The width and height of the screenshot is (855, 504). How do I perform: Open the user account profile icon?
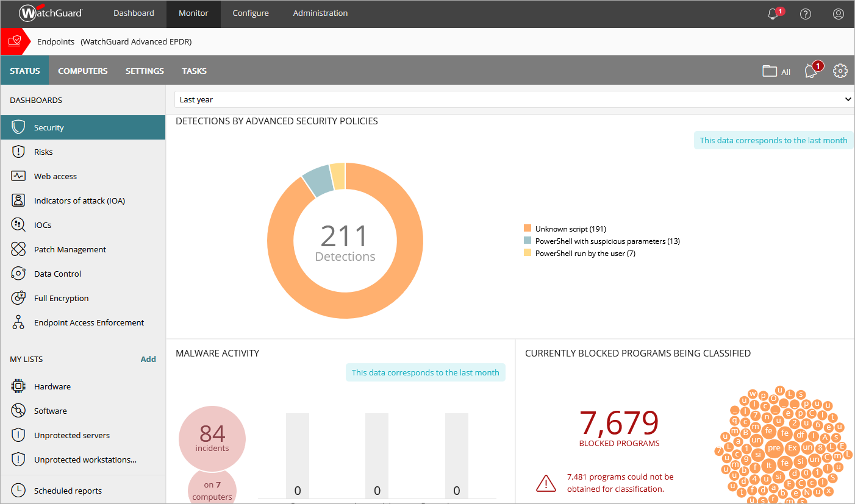[839, 14]
